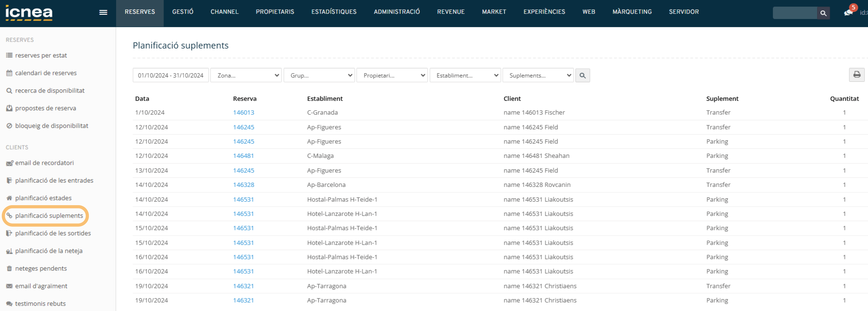
Task: Open bloqueig de disponibilitat sidebar item
Action: click(x=51, y=126)
